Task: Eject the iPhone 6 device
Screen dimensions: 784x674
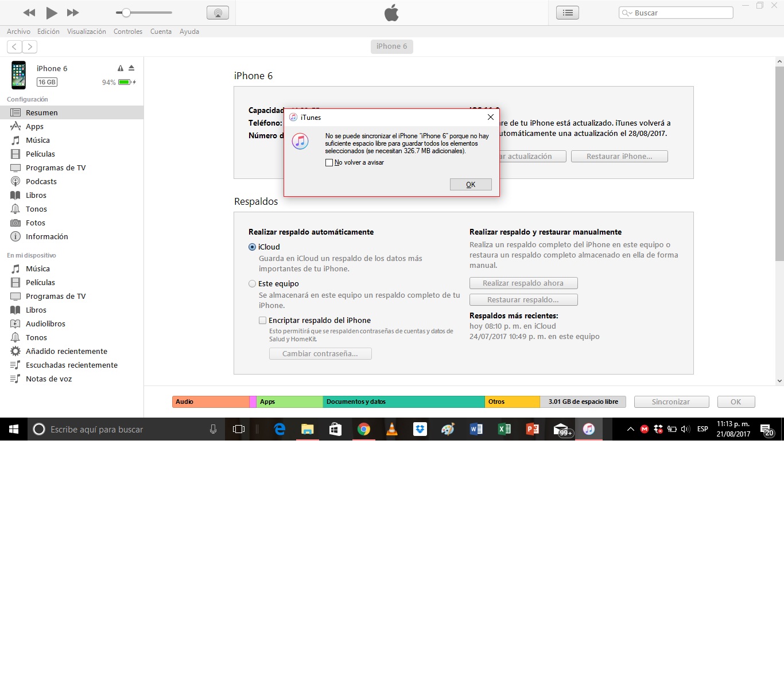Action: pyautogui.click(x=131, y=68)
